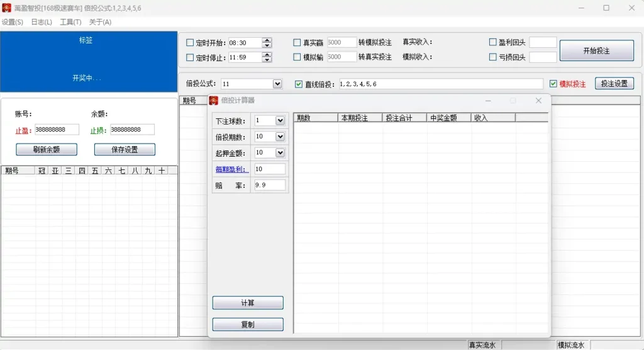The image size is (644, 350).
Task: Click the 止盈 input field
Action: [57, 130]
